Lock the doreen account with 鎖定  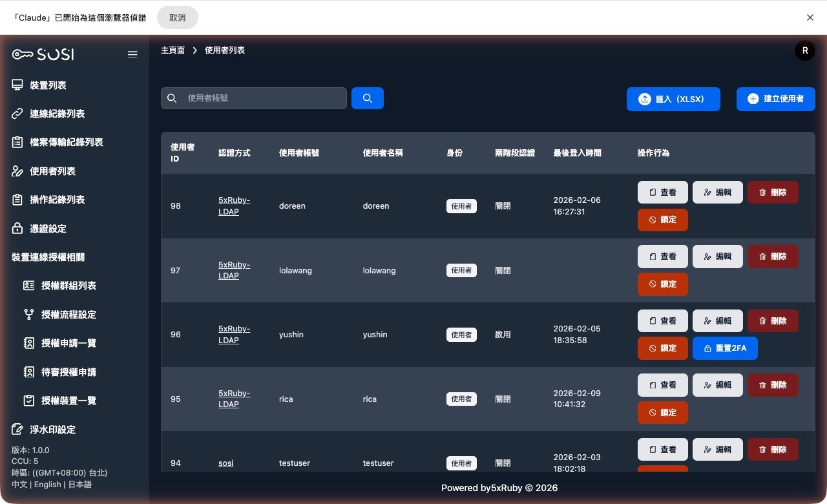(x=662, y=220)
